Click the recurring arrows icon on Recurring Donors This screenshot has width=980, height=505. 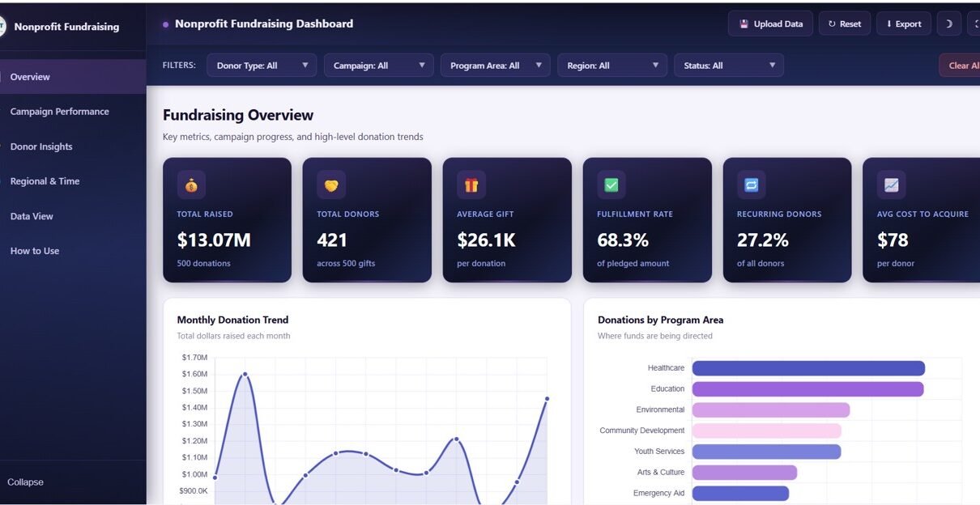pyautogui.click(x=751, y=185)
